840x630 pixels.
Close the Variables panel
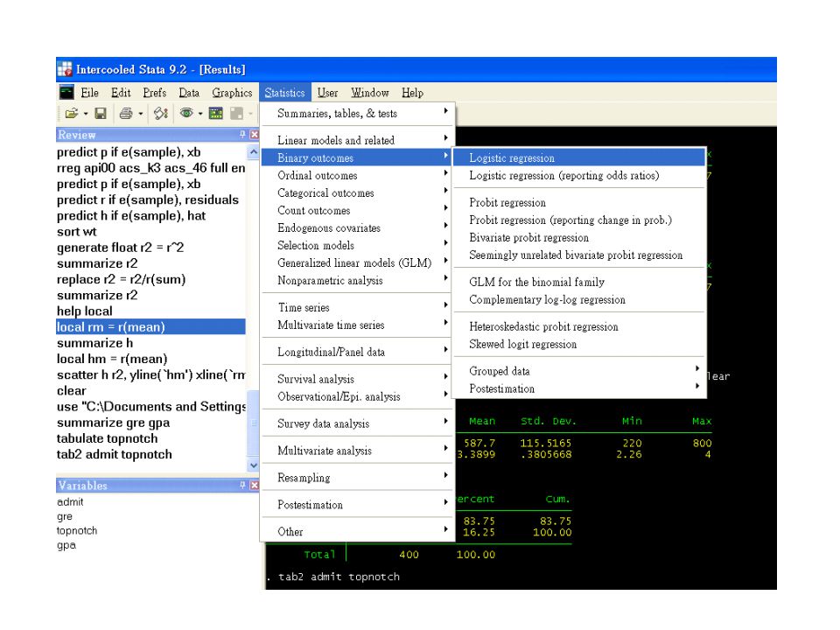[255, 486]
